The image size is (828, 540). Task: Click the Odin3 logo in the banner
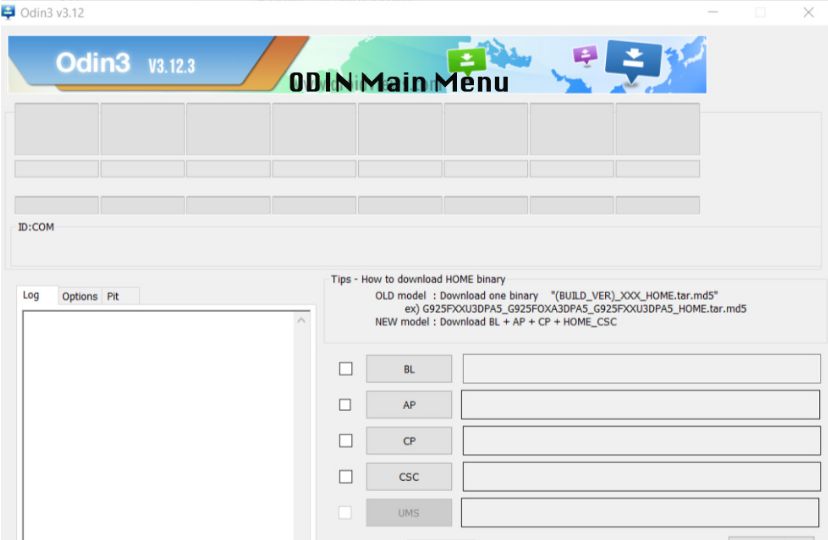[x=93, y=64]
